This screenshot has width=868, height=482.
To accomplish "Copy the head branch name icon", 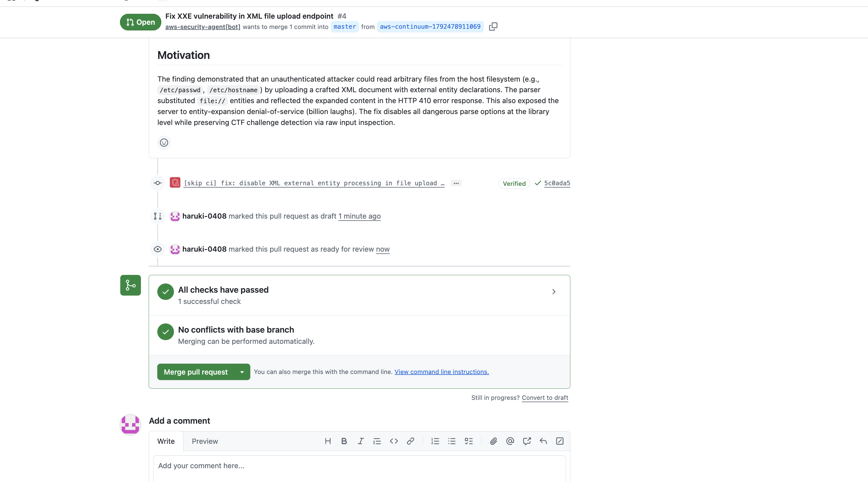I will pos(493,27).
